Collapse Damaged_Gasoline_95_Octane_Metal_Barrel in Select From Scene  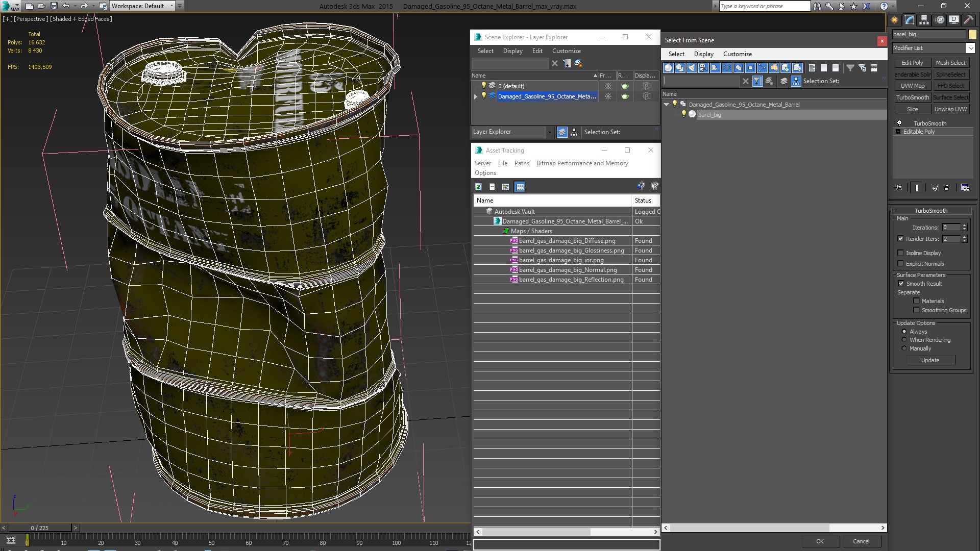[666, 105]
